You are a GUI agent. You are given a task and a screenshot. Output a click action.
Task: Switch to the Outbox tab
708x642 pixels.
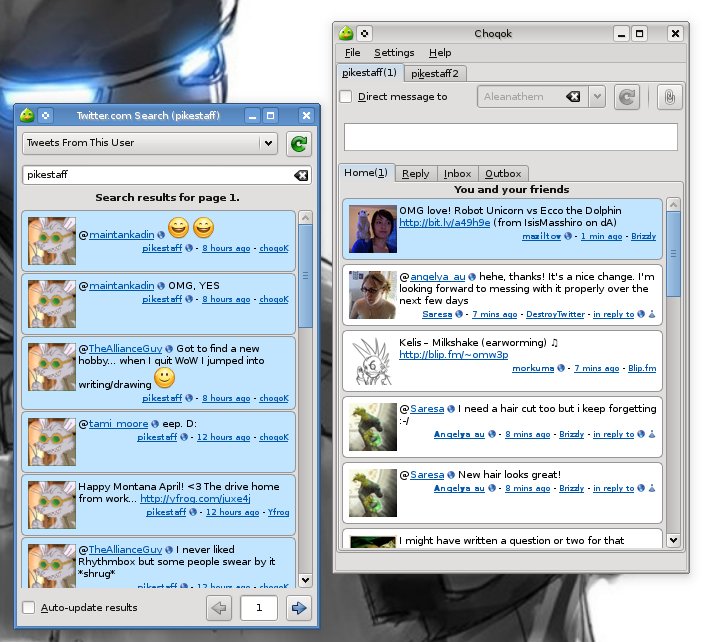(x=503, y=174)
